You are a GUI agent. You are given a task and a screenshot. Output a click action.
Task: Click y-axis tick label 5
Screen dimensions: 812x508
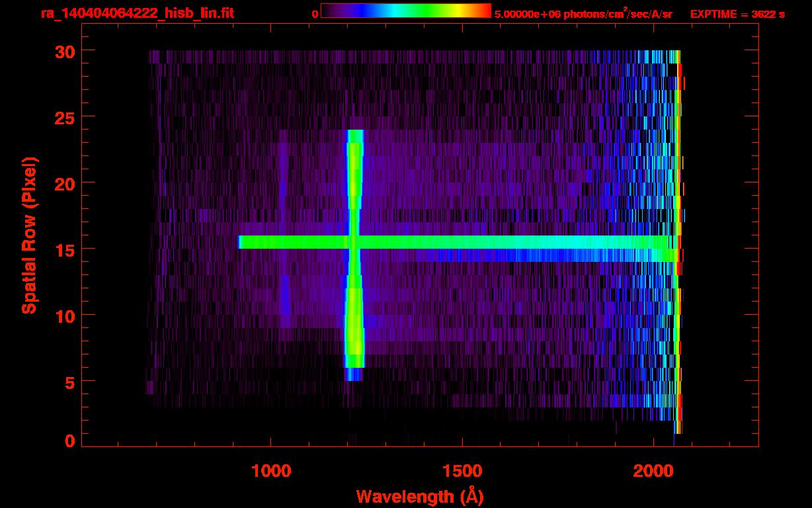click(70, 382)
